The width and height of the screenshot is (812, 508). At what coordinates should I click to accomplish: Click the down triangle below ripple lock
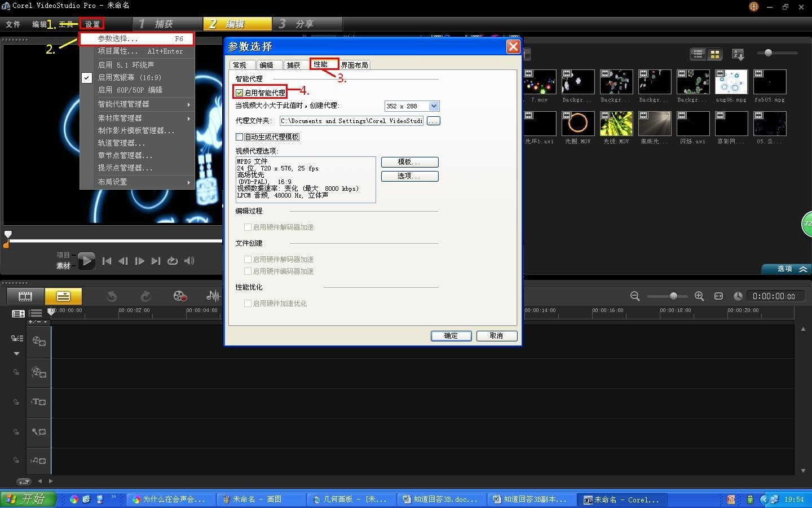click(16, 353)
